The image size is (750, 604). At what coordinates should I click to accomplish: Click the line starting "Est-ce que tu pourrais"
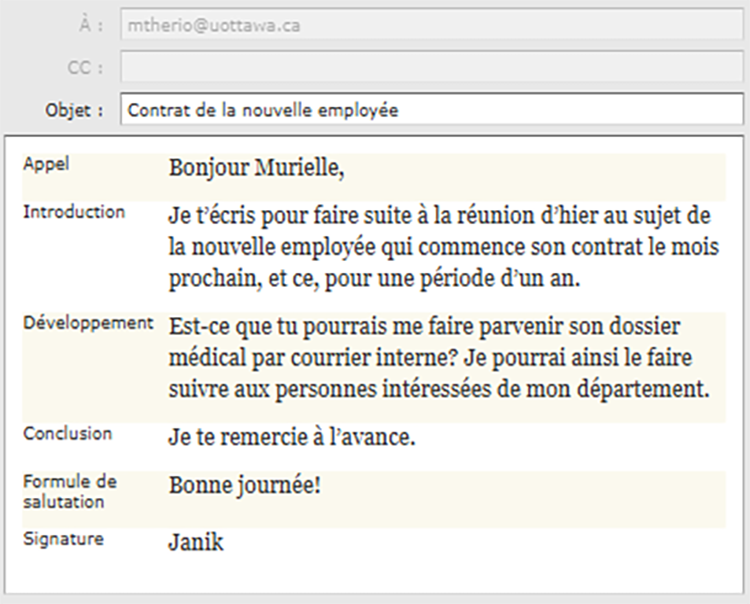pyautogui.click(x=425, y=327)
